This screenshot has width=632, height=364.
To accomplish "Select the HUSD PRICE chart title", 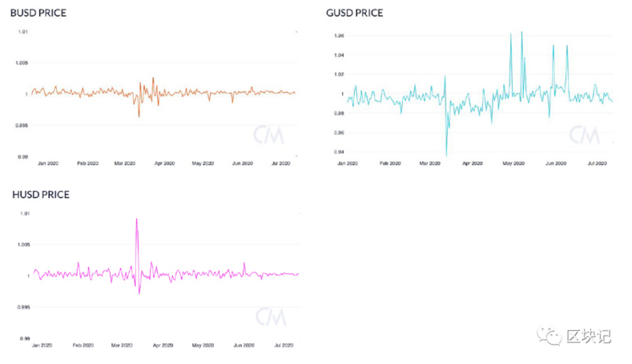I will pyautogui.click(x=43, y=193).
